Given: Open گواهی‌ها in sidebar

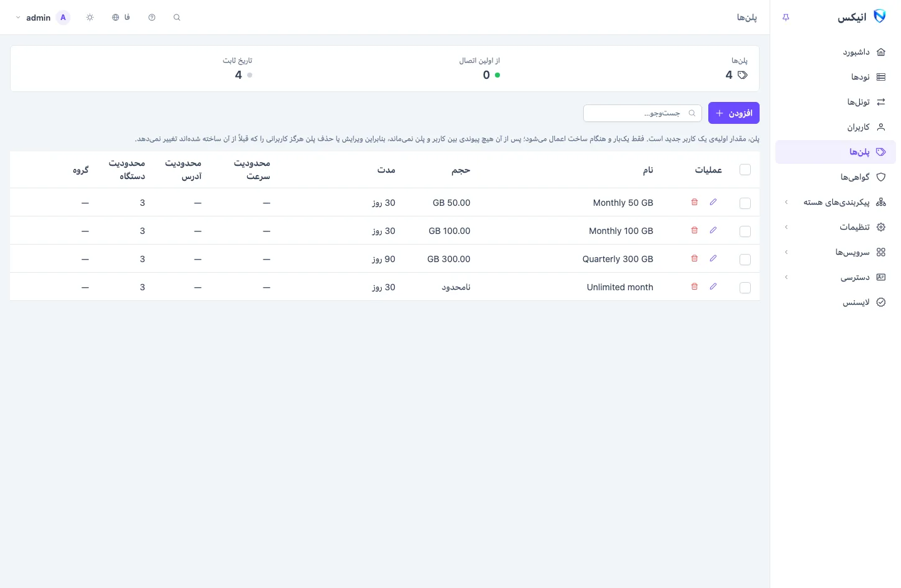Looking at the screenshot, I should (x=835, y=177).
